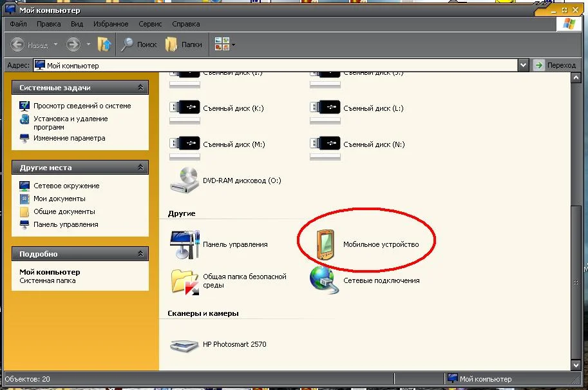The width and height of the screenshot is (588, 390).
Task: Open the Избранное menu
Action: (111, 24)
